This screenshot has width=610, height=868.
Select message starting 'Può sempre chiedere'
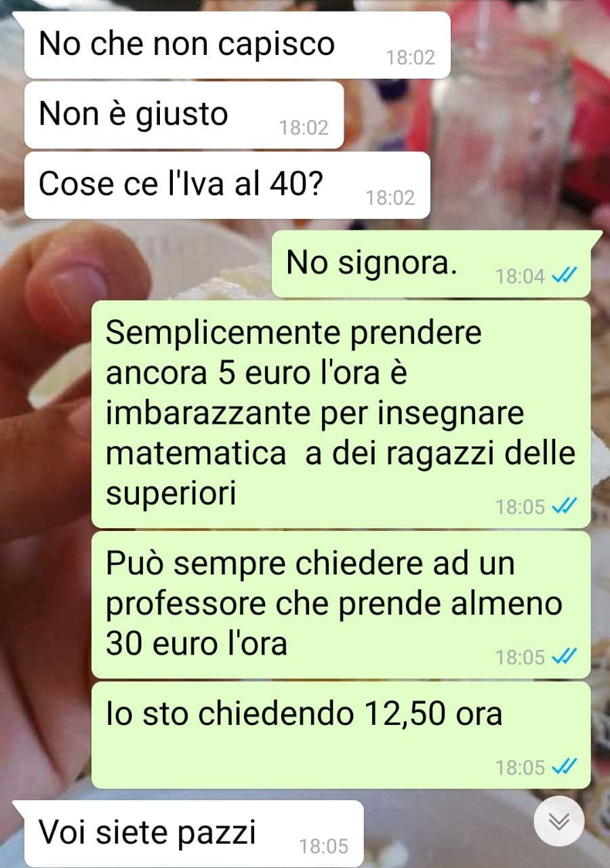click(x=341, y=604)
